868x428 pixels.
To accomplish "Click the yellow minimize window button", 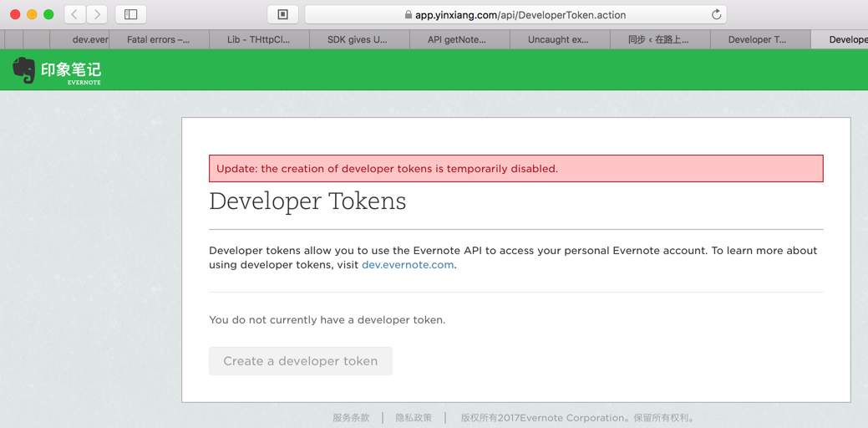I will pos(32,14).
